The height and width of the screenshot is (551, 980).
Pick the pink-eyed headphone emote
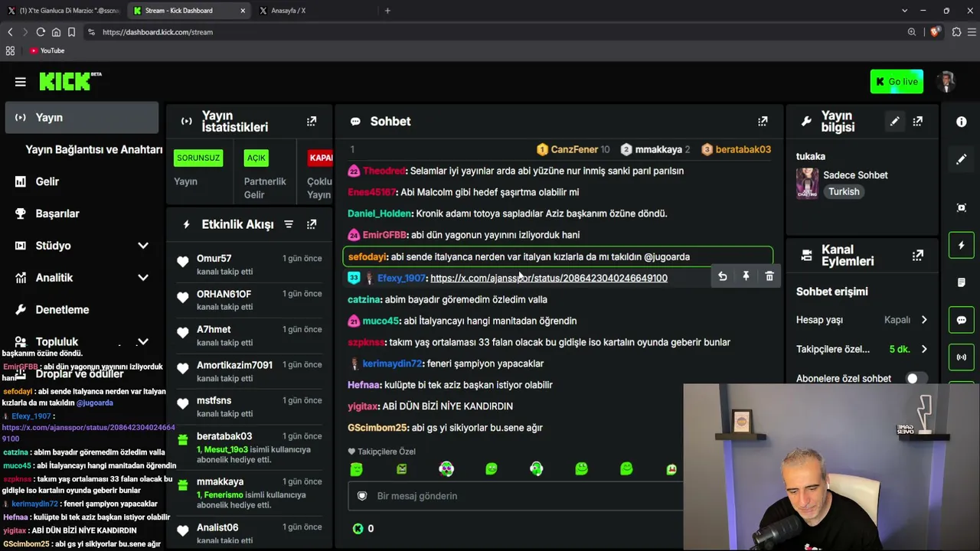[446, 469]
